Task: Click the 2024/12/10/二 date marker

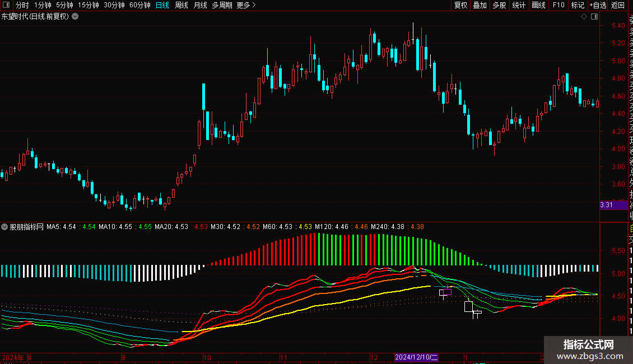Action: [x=416, y=357]
